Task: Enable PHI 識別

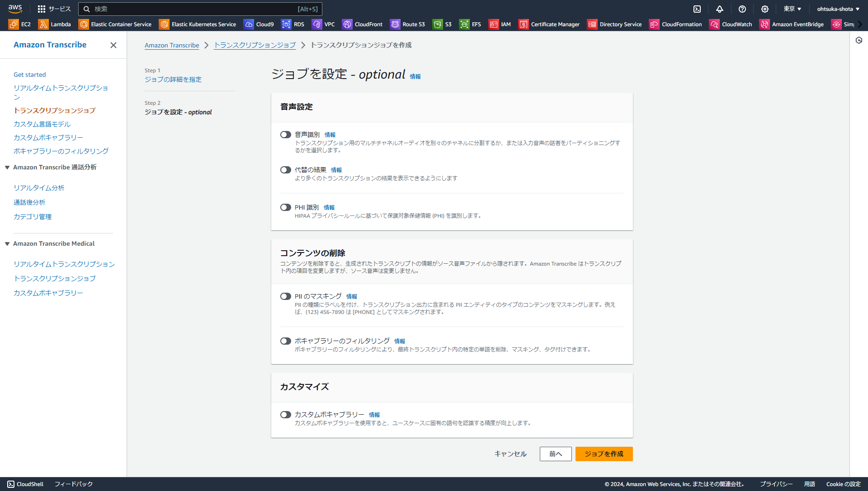Action: [285, 207]
